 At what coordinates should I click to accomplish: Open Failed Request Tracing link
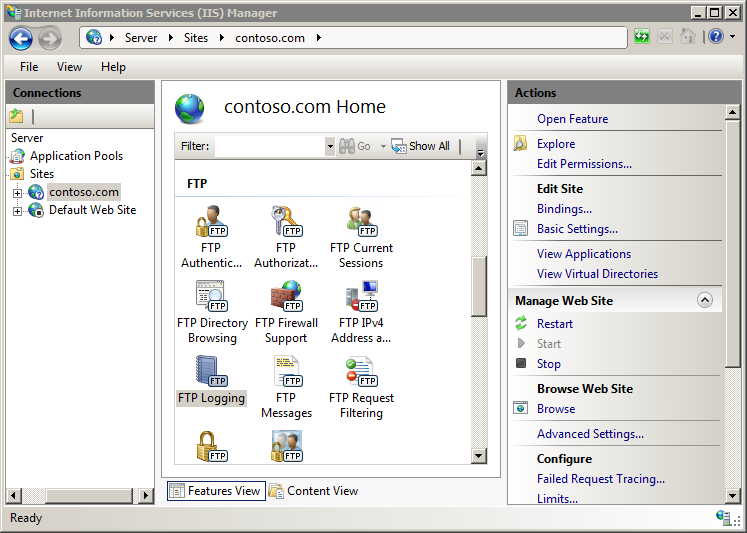coord(601,479)
